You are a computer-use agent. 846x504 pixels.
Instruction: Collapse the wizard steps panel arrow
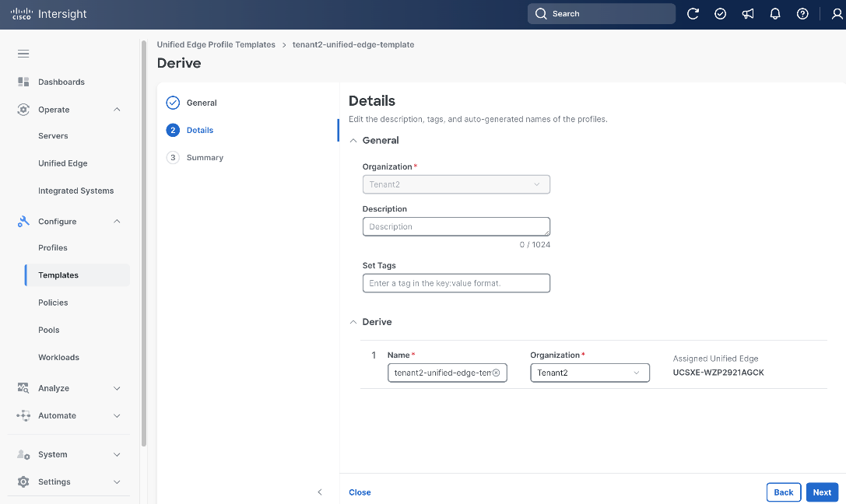coord(320,492)
